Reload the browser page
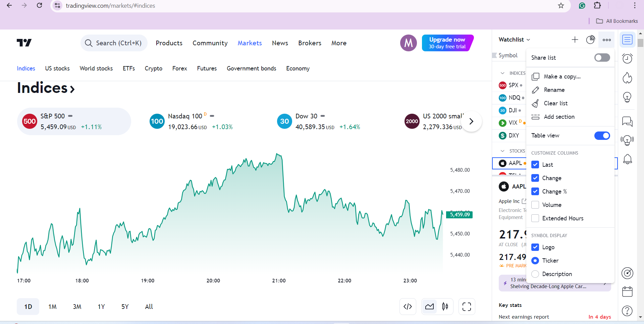Screen dimensions: 644x324 [x=40, y=5]
